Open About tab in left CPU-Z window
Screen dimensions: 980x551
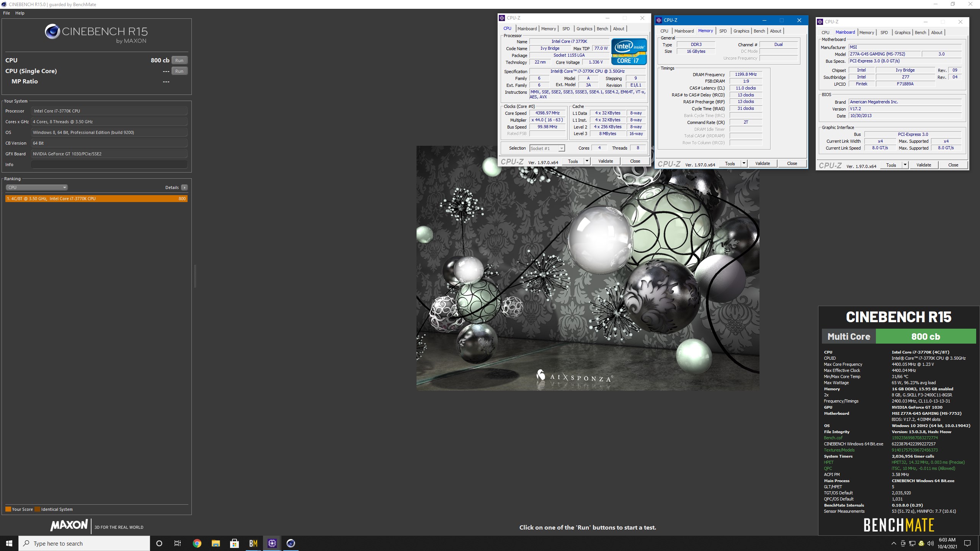tap(619, 29)
